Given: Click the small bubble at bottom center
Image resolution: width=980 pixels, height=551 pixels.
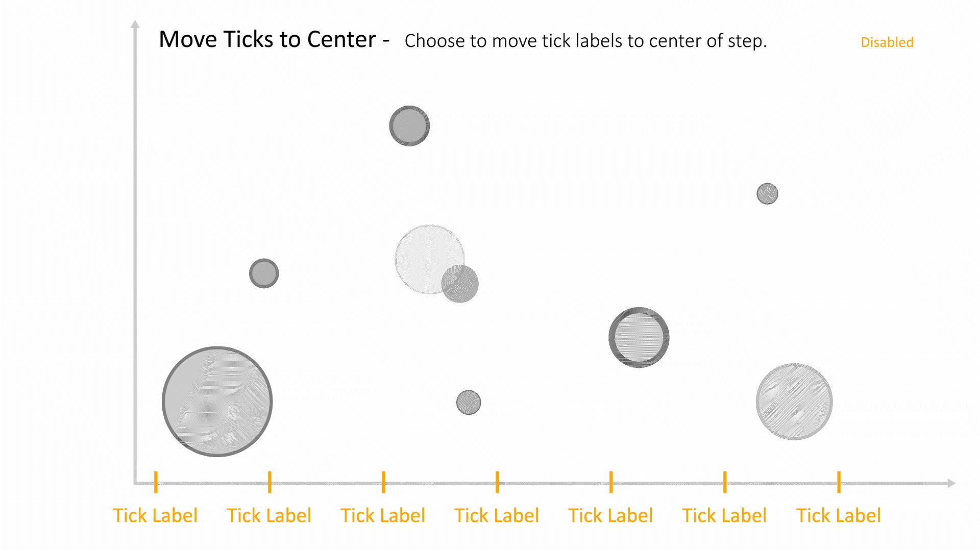Looking at the screenshot, I should (x=469, y=403).
